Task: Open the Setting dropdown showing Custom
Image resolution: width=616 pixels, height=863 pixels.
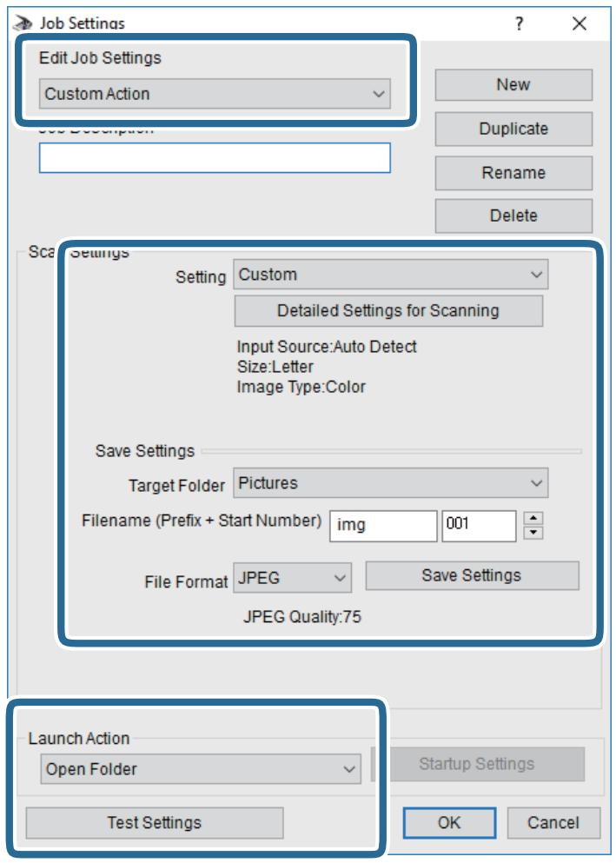Action: tap(390, 274)
